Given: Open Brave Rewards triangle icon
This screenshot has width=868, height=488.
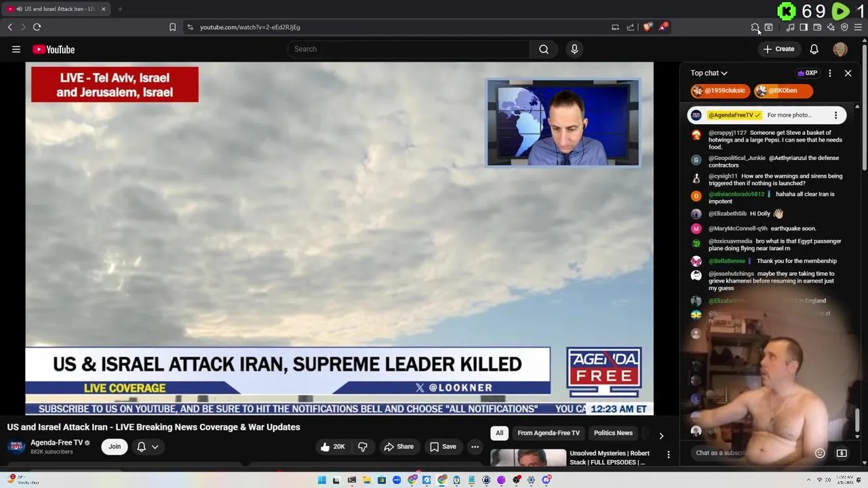Looking at the screenshot, I should [664, 27].
